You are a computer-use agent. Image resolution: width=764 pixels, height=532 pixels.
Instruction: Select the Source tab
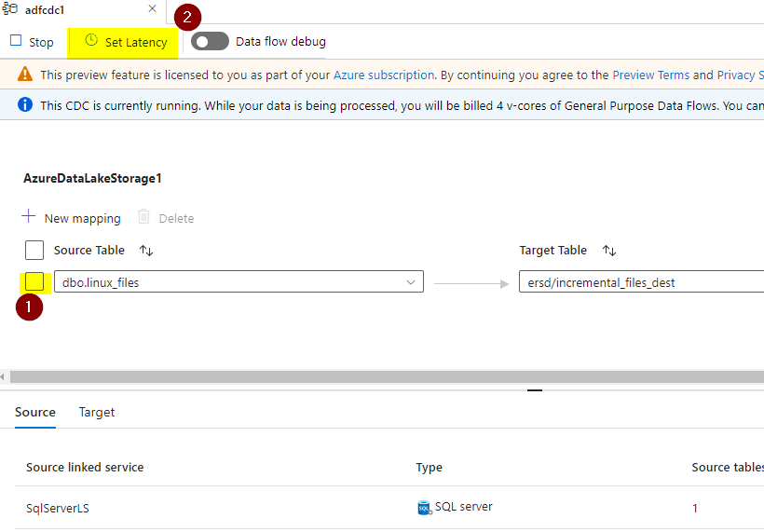pyautogui.click(x=35, y=412)
